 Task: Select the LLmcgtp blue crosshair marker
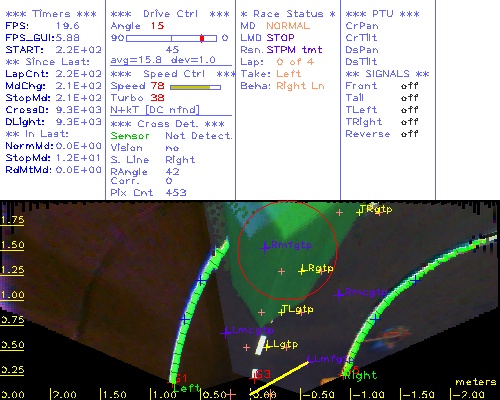pos(226,332)
